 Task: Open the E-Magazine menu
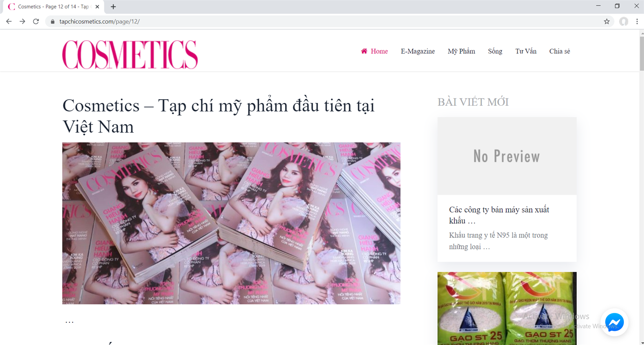point(418,51)
